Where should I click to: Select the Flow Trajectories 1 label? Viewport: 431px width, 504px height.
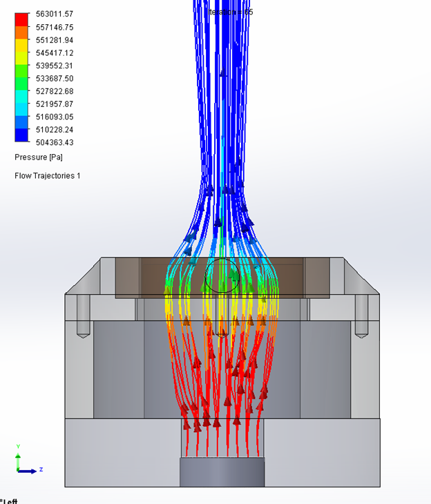[48, 176]
